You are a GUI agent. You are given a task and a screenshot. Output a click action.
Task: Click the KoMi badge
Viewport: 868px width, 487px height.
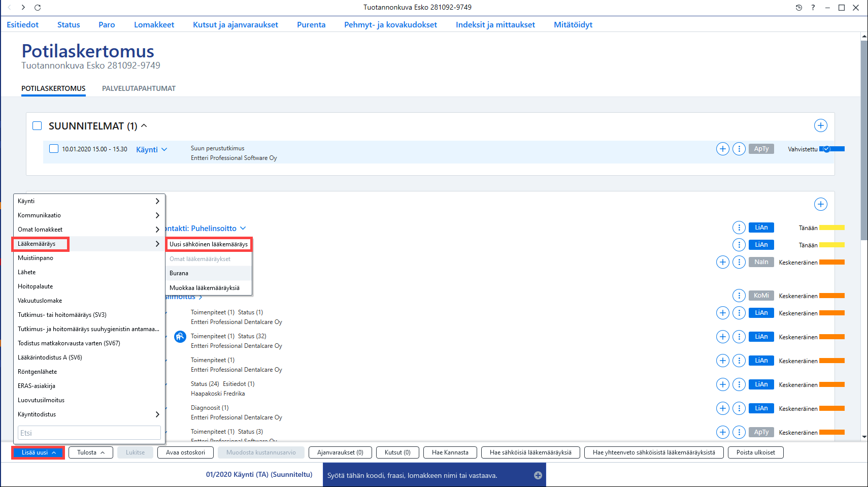[x=761, y=296]
